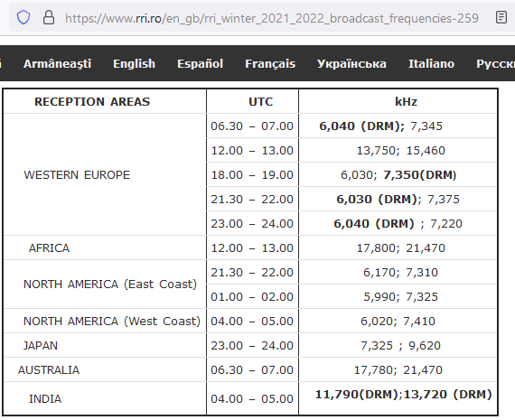Image resolution: width=515 pixels, height=420 pixels.
Task: Click the AUSTRALIA reception area cell
Action: click(105, 369)
